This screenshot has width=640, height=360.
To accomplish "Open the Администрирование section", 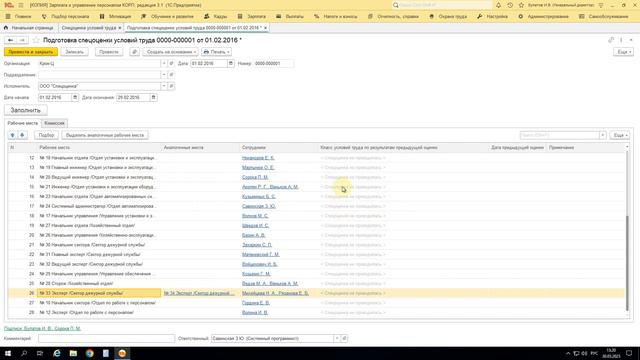I will pyautogui.click(x=543, y=16).
